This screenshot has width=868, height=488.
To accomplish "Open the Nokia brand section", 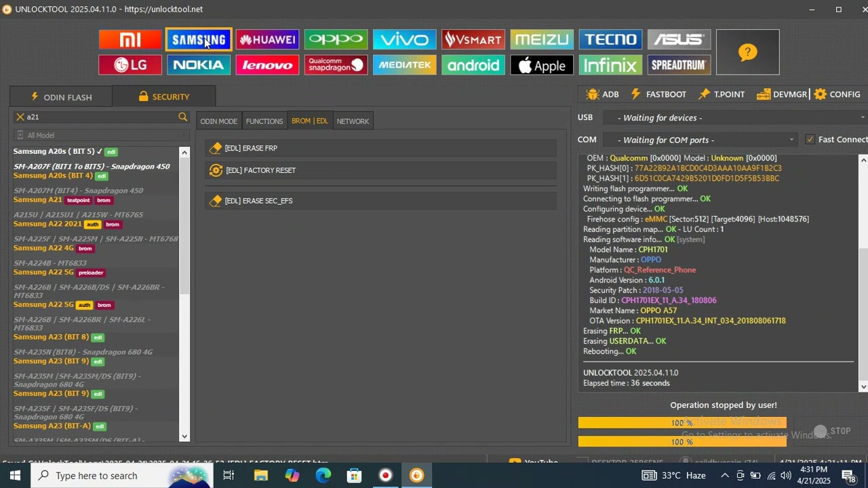I will click(199, 65).
